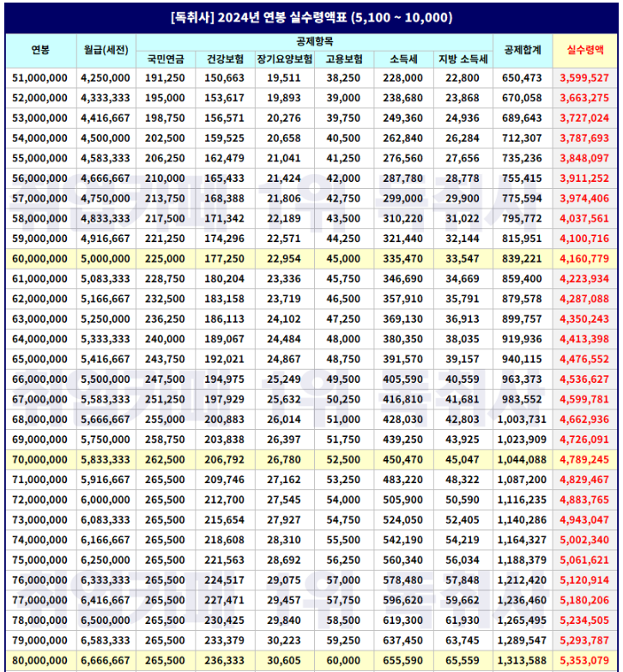Select net pay 5,353,079
Screen dimensions: 623x672
[x=584, y=661]
